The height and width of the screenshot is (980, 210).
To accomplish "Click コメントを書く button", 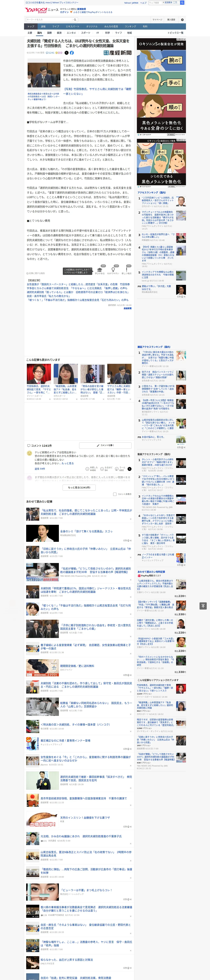I will 105,445.
